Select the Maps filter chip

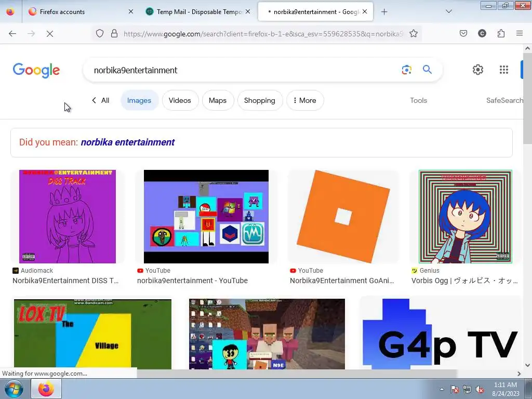[x=218, y=100]
